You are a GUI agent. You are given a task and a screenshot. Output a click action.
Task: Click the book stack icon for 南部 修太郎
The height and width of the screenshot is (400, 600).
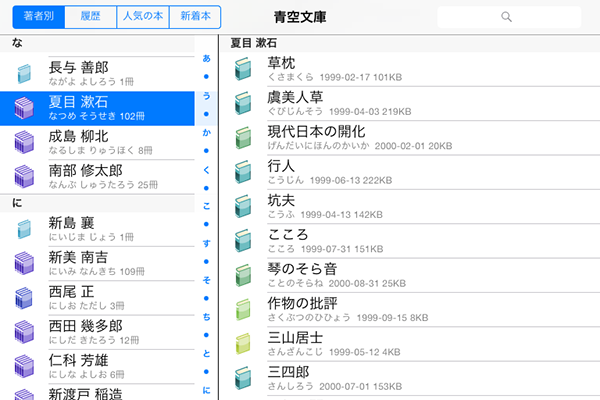pyautogui.click(x=24, y=176)
